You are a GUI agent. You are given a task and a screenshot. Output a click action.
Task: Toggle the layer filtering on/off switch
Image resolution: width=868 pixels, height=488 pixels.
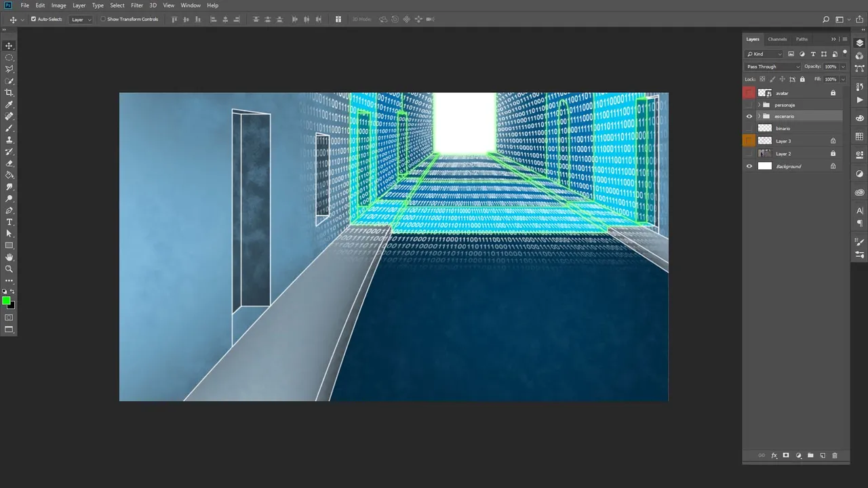tap(845, 54)
